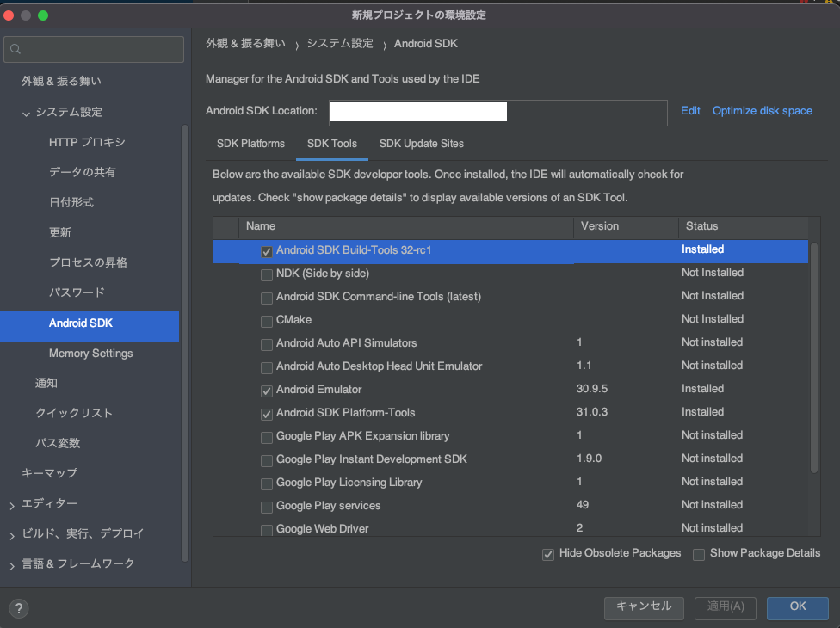
Task: Click the SDK tools list scrollbar
Action: pos(814,361)
